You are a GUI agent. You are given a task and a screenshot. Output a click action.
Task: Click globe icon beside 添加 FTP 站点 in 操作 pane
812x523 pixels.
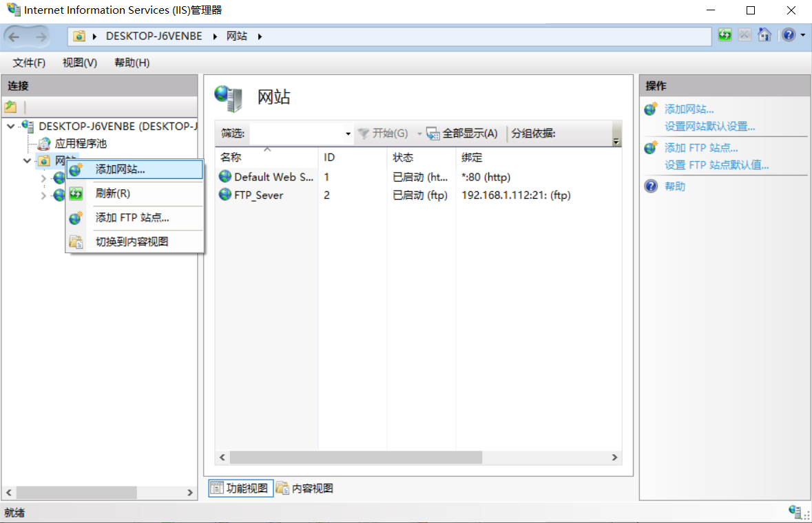pyautogui.click(x=651, y=148)
